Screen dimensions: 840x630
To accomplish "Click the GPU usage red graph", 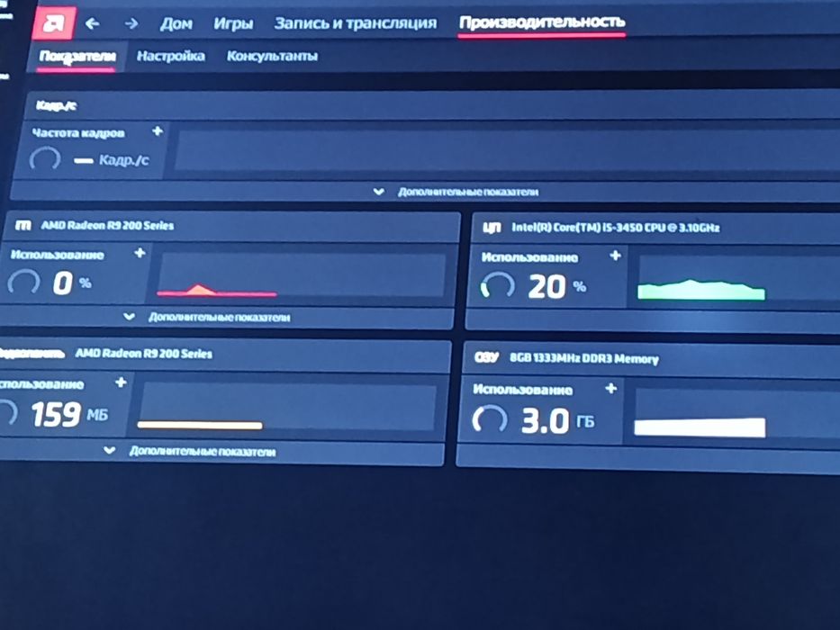I will [x=216, y=290].
